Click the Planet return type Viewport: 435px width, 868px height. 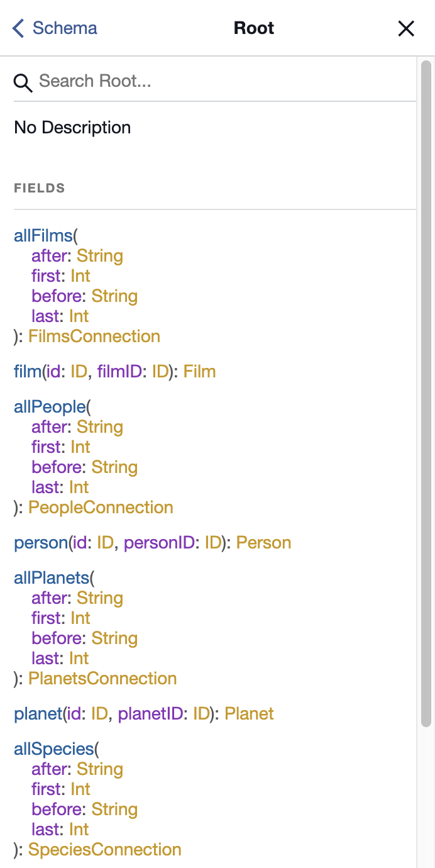(x=250, y=714)
